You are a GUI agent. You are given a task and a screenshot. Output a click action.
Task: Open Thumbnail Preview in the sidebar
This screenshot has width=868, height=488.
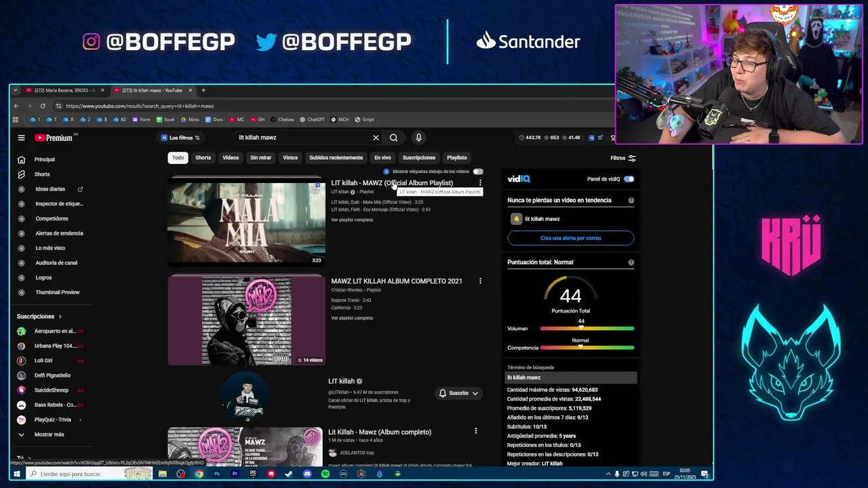(57, 292)
